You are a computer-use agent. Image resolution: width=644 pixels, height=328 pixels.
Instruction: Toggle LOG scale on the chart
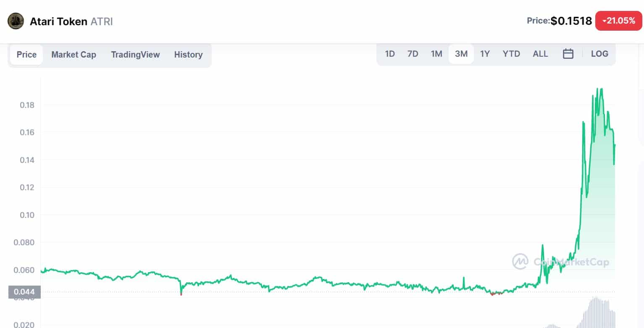click(599, 54)
